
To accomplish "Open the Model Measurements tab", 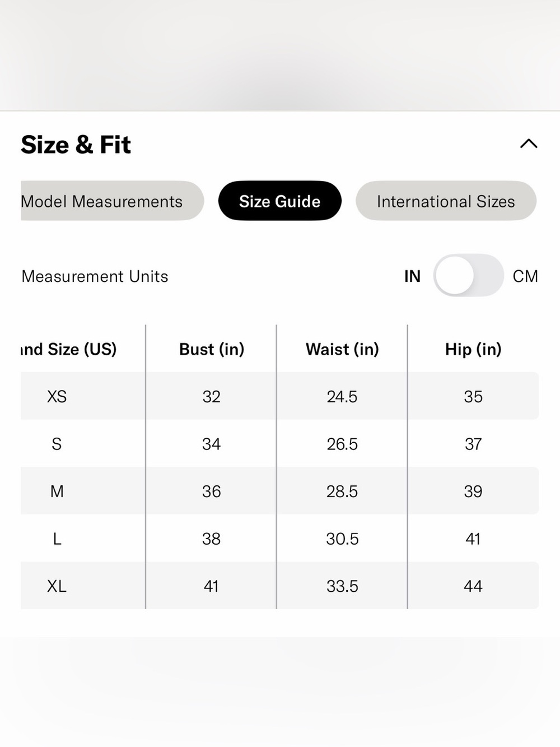I will click(x=112, y=201).
